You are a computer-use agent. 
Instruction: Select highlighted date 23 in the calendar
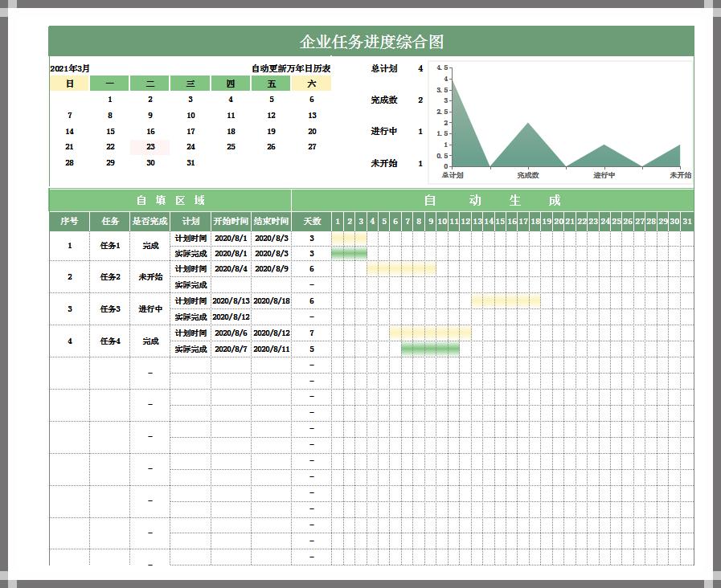[150, 147]
